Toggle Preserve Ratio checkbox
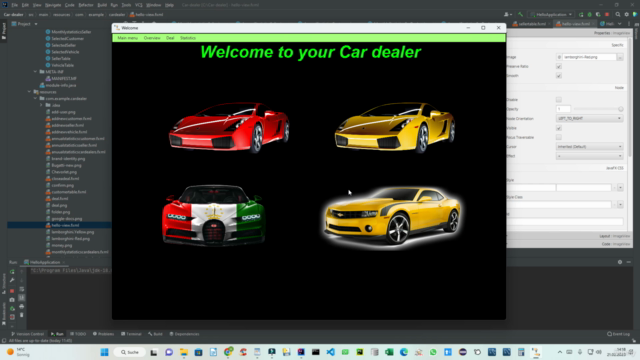This screenshot has height=360, width=640. [x=559, y=66]
